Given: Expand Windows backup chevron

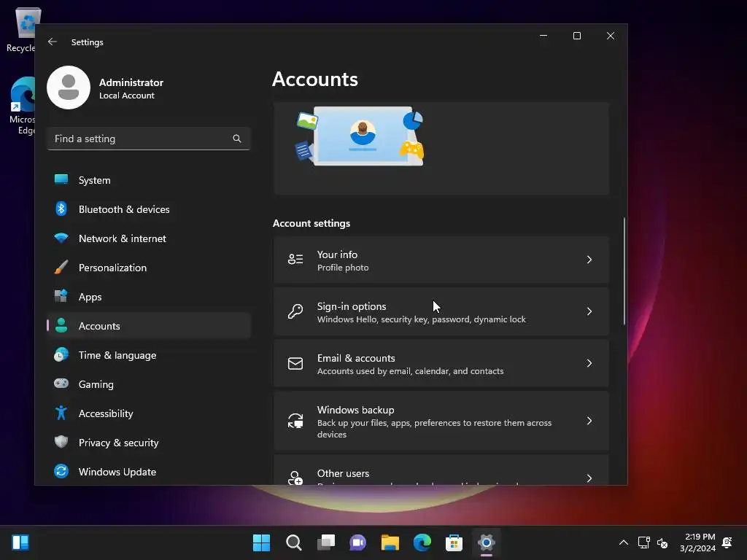Looking at the screenshot, I should (x=589, y=421).
